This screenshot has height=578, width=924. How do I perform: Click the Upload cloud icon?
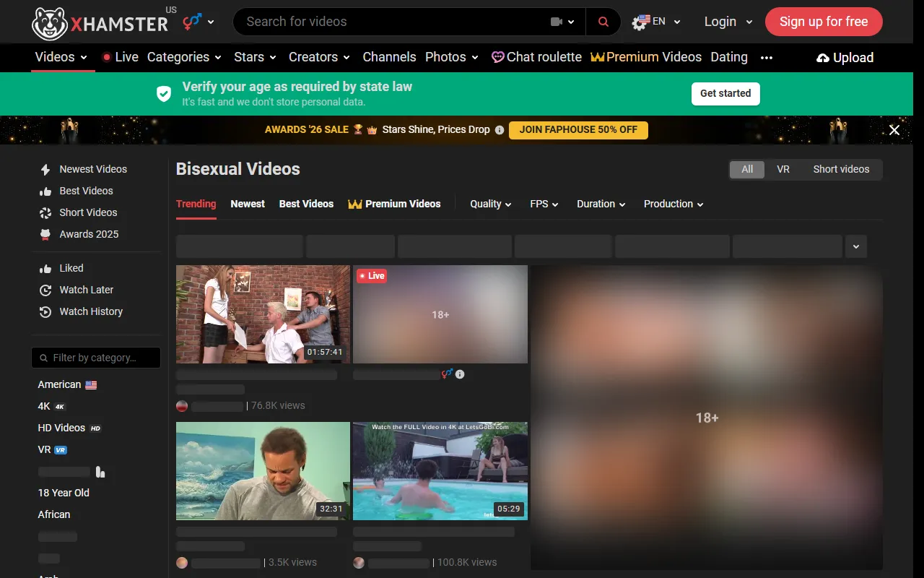pyautogui.click(x=823, y=58)
